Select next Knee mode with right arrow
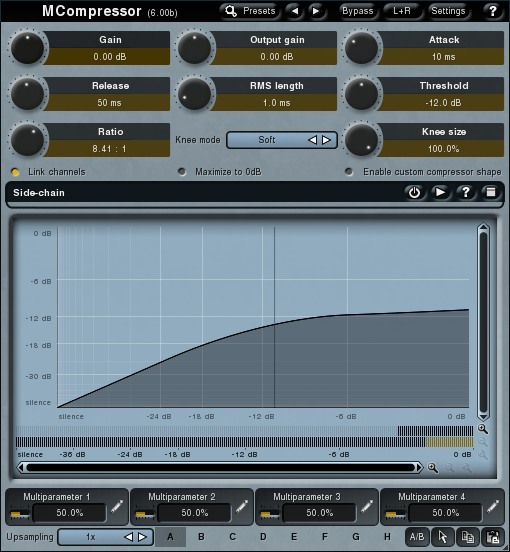 click(x=327, y=140)
